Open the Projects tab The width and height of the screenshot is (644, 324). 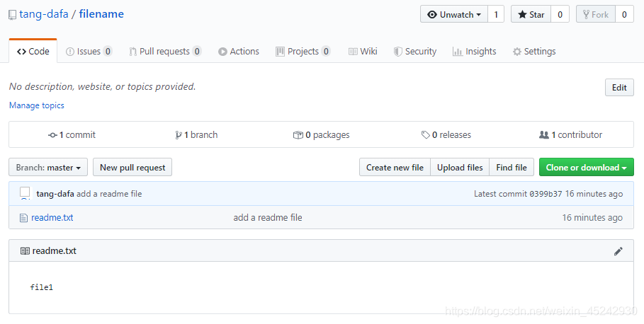point(303,51)
